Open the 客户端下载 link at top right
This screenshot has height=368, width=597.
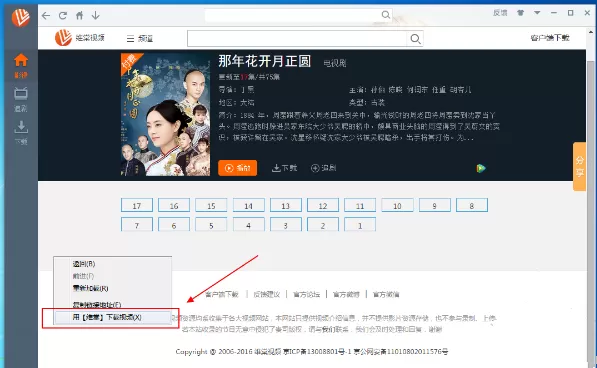(x=550, y=38)
